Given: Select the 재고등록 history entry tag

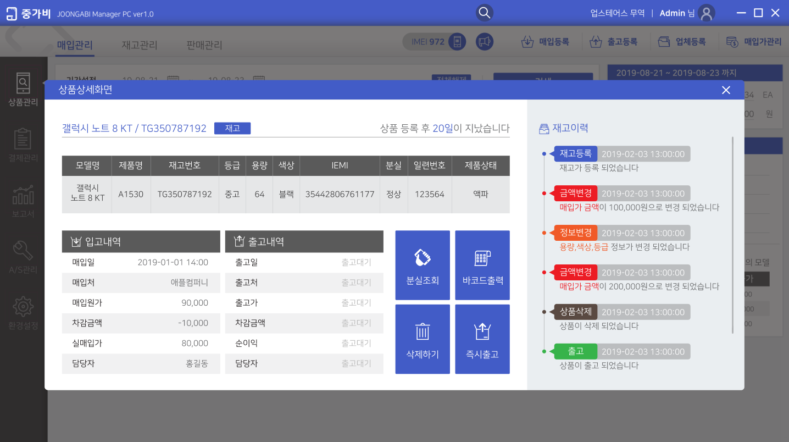Looking at the screenshot, I should point(575,154).
